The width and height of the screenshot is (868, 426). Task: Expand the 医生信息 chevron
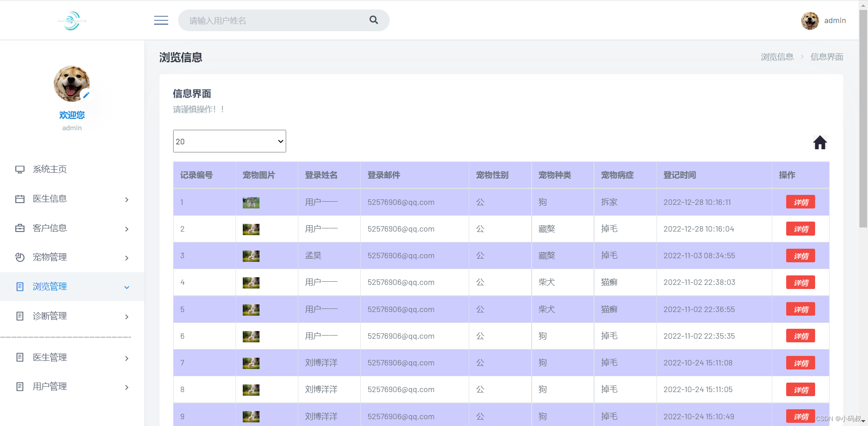pyautogui.click(x=127, y=199)
